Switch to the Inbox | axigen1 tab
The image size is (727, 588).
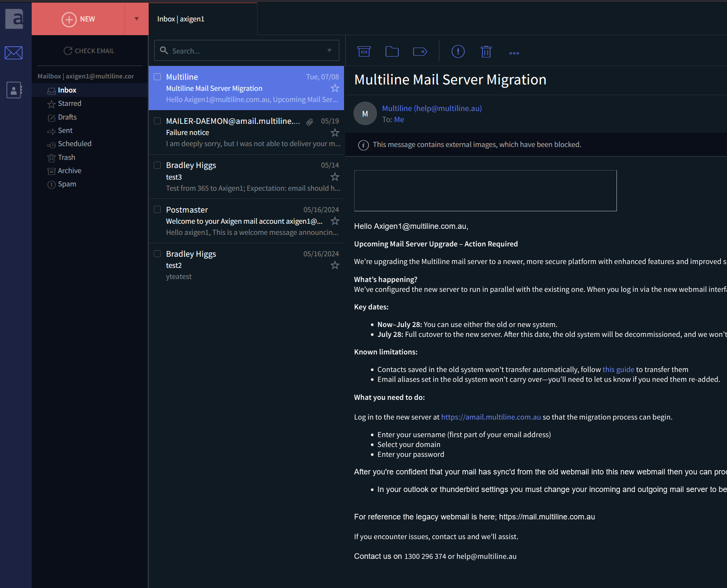(203, 19)
